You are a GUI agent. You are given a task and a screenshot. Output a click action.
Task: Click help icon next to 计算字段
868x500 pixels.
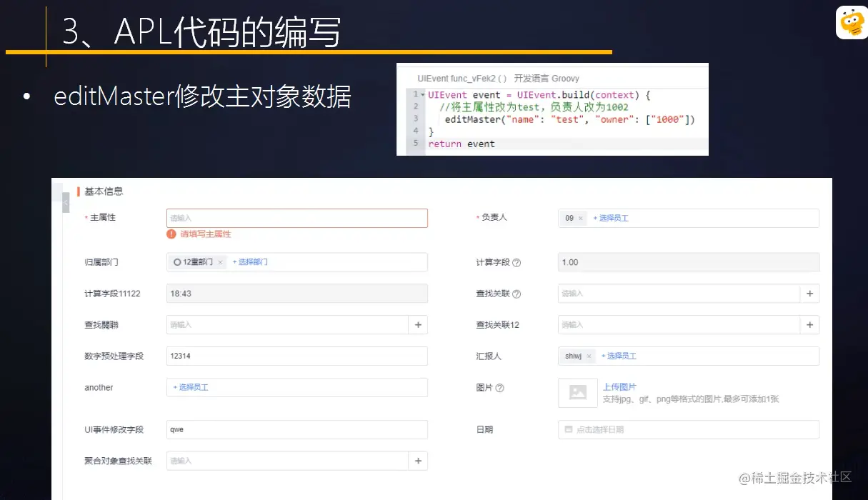(517, 263)
